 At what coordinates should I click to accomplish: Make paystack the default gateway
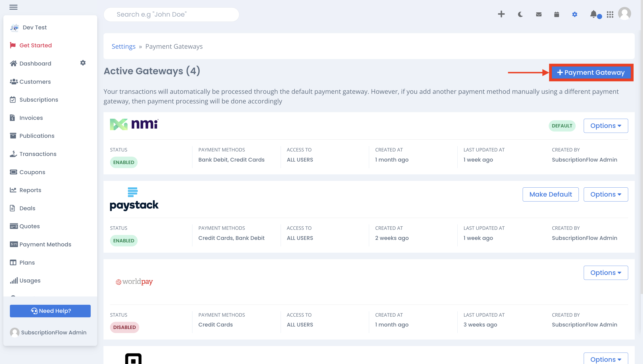[x=551, y=194]
